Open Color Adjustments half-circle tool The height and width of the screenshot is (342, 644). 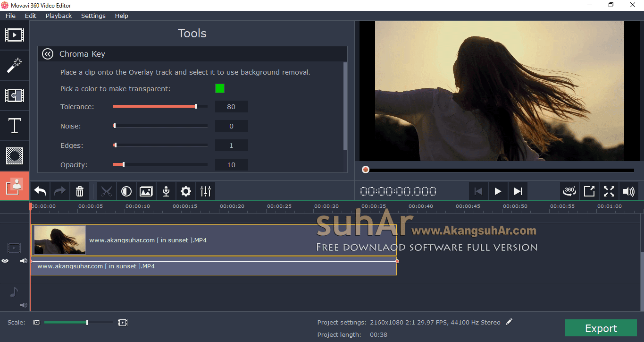pos(126,191)
